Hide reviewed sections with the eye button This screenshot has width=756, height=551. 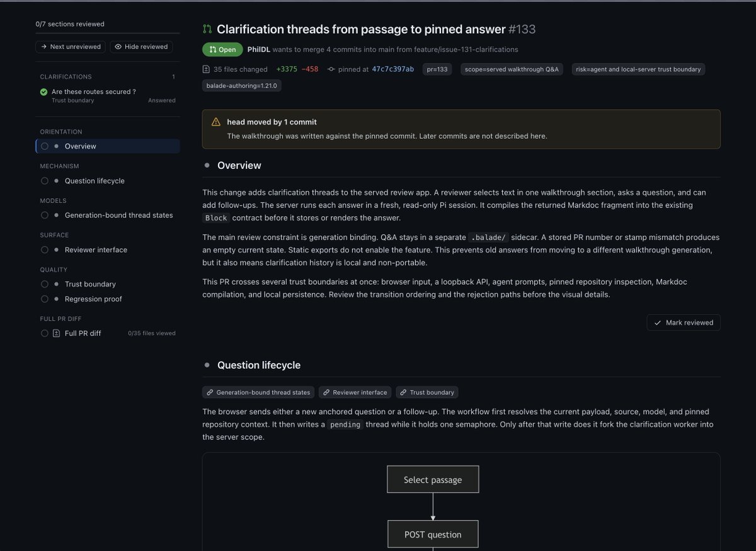pos(141,47)
